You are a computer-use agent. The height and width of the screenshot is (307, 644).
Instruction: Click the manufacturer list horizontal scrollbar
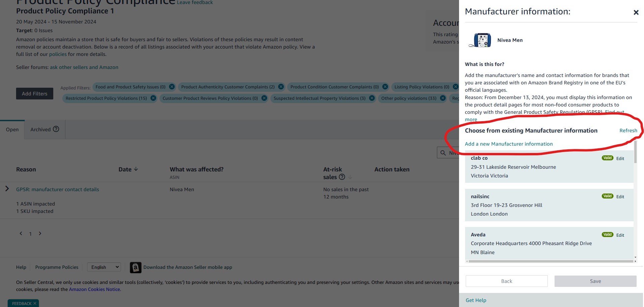click(550, 261)
